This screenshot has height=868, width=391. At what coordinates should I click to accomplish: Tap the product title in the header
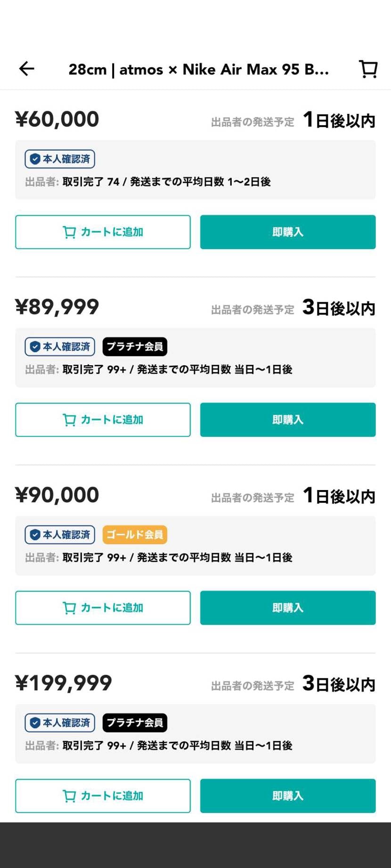198,70
